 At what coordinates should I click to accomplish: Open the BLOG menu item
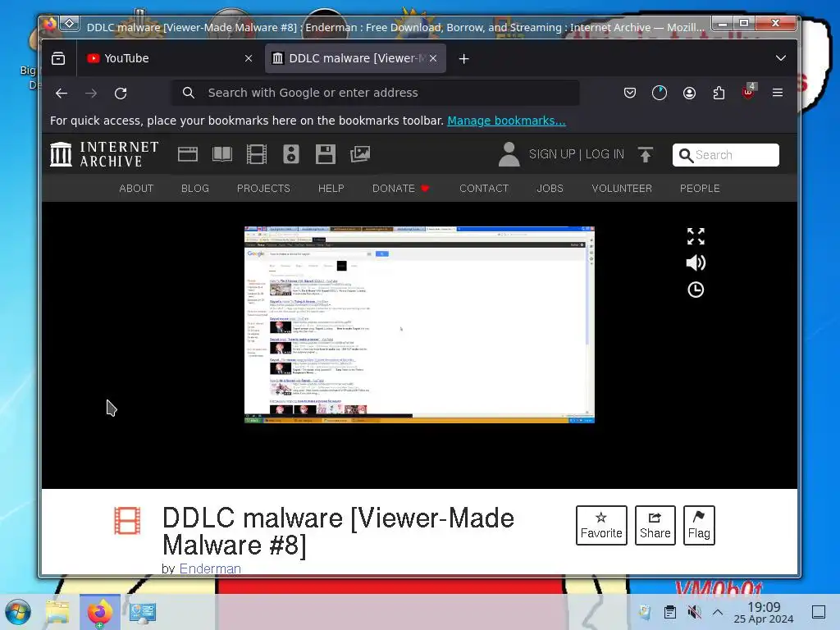[195, 189]
